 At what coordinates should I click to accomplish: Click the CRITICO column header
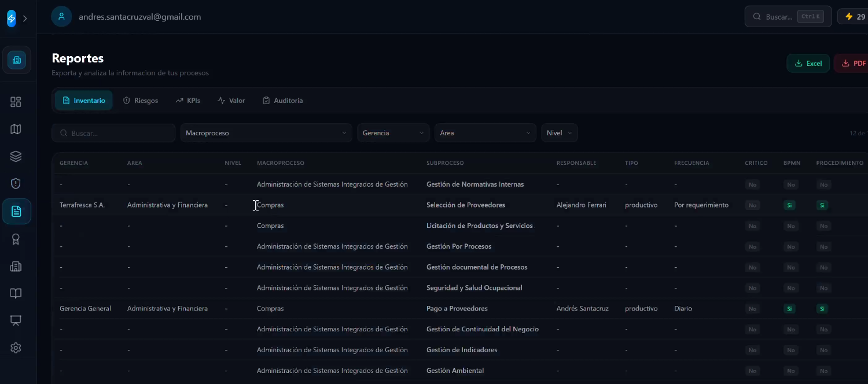pos(756,163)
